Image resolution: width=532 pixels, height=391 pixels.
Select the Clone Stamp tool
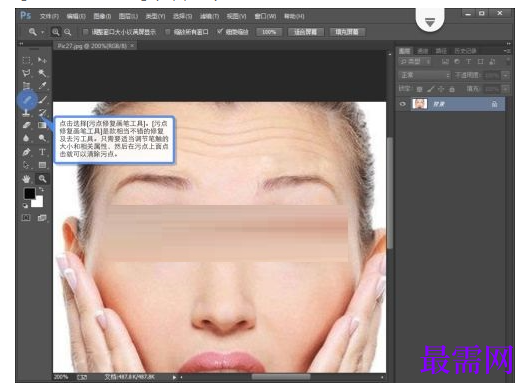tap(26, 112)
